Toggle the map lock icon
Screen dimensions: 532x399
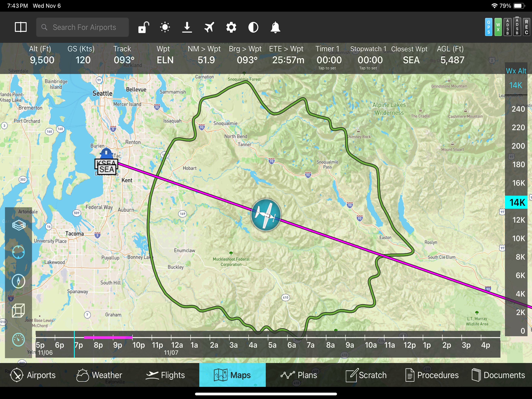[144, 27]
